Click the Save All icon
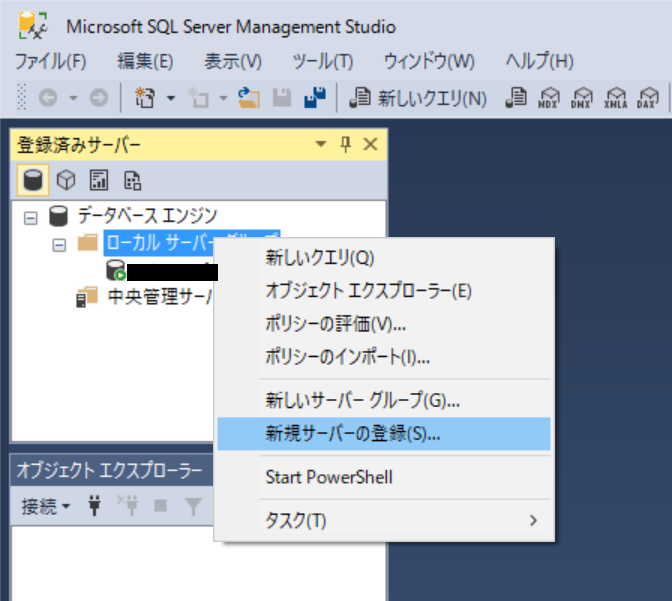Screen dimensions: 672x601 click(x=315, y=98)
